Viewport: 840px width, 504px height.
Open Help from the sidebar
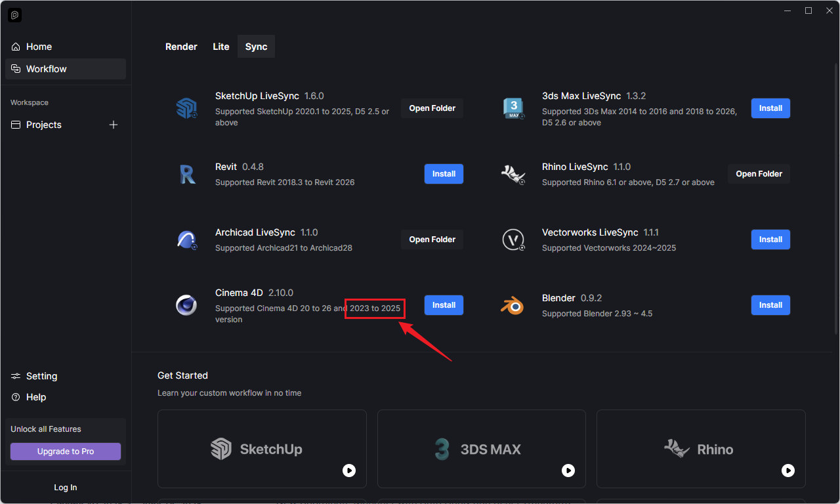[x=66, y=397]
